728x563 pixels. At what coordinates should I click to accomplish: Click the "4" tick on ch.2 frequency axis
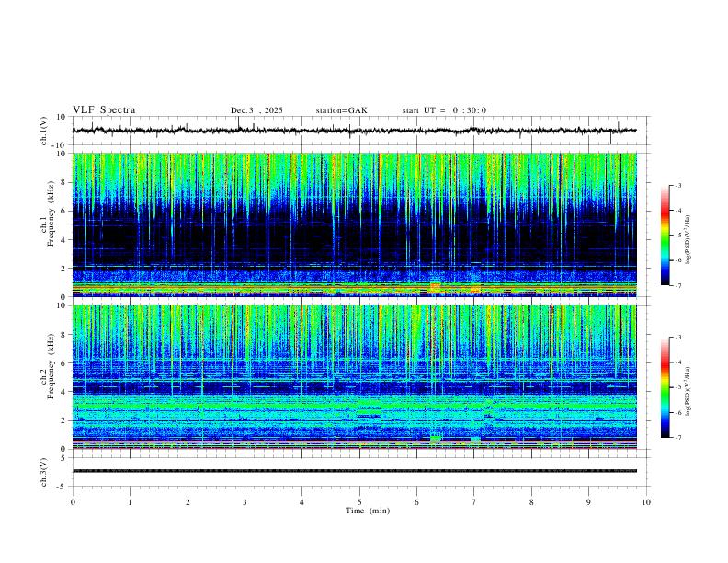click(x=64, y=392)
